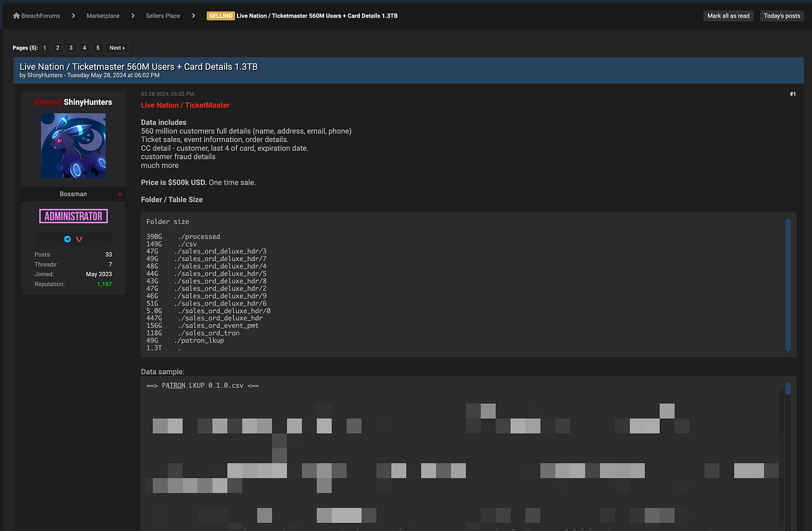The width and height of the screenshot is (812, 531).
Task: Open post permalink #1
Action: (x=792, y=94)
